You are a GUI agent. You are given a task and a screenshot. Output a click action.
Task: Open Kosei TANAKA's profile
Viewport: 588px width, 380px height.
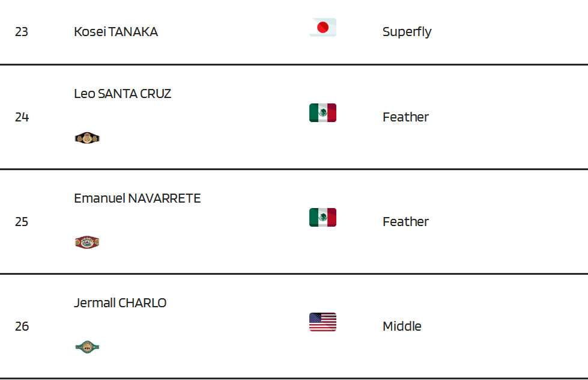click(116, 31)
